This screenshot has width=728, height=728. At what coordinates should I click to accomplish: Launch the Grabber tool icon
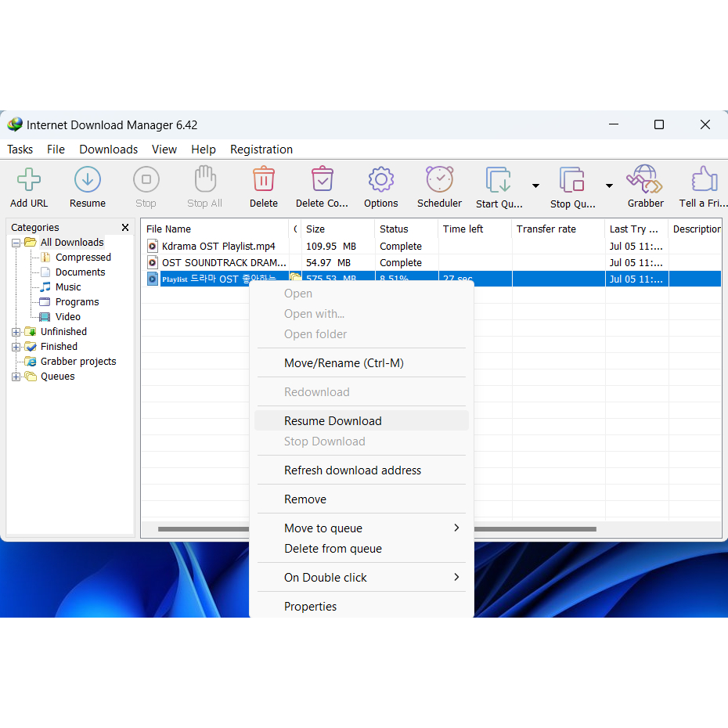(644, 179)
